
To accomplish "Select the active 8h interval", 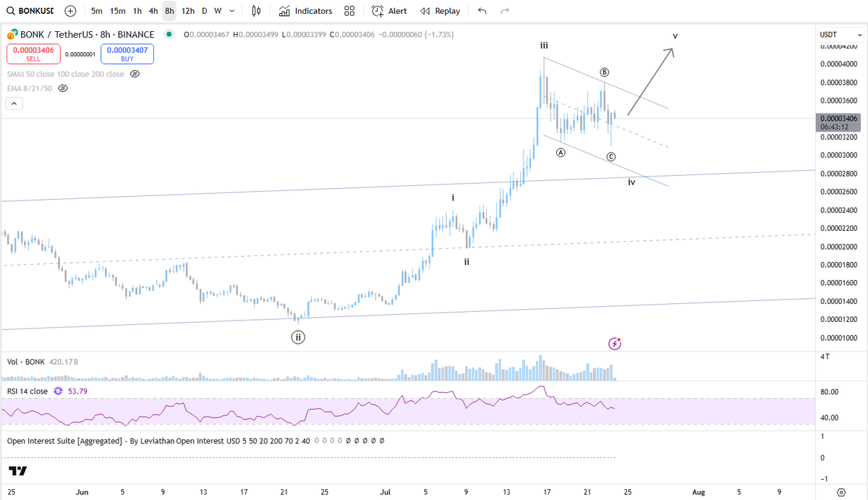I will pyautogui.click(x=169, y=11).
